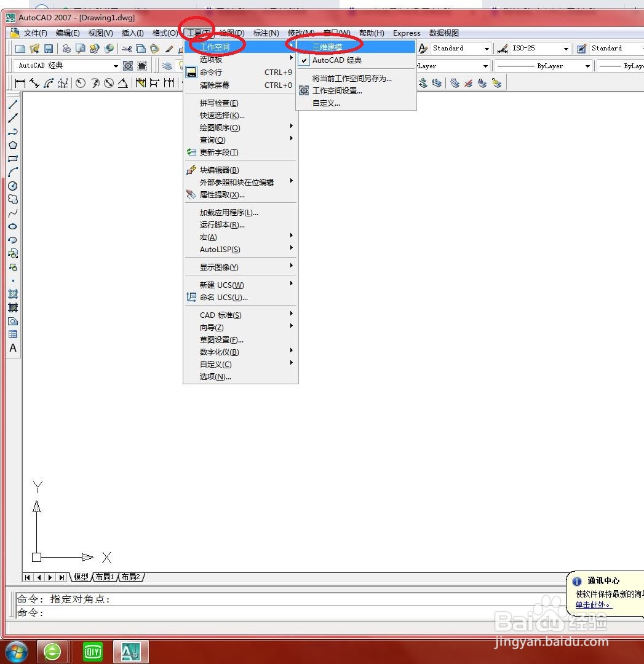Switch to the 布局2 tab

pyautogui.click(x=130, y=577)
